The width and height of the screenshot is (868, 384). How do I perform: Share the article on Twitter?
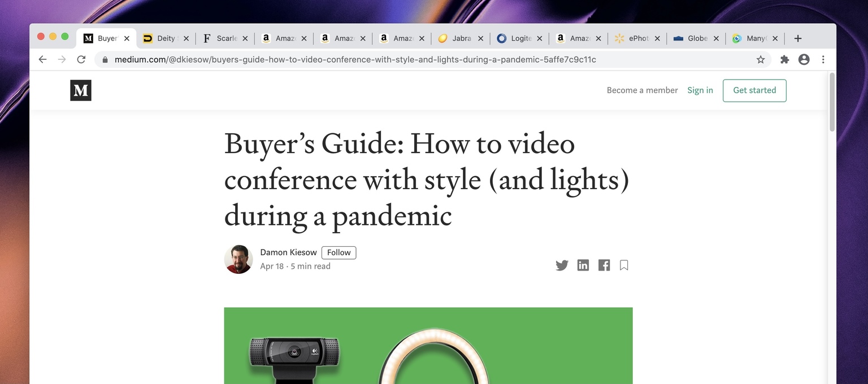tap(562, 265)
